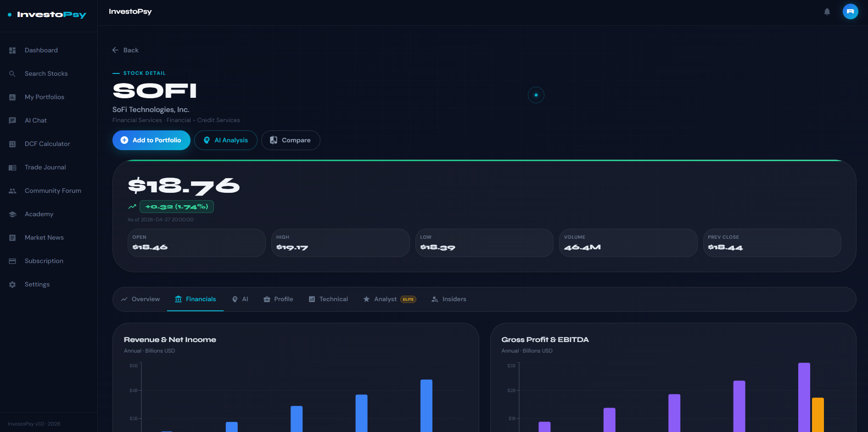
Task: Go to Market News
Action: (x=49, y=238)
